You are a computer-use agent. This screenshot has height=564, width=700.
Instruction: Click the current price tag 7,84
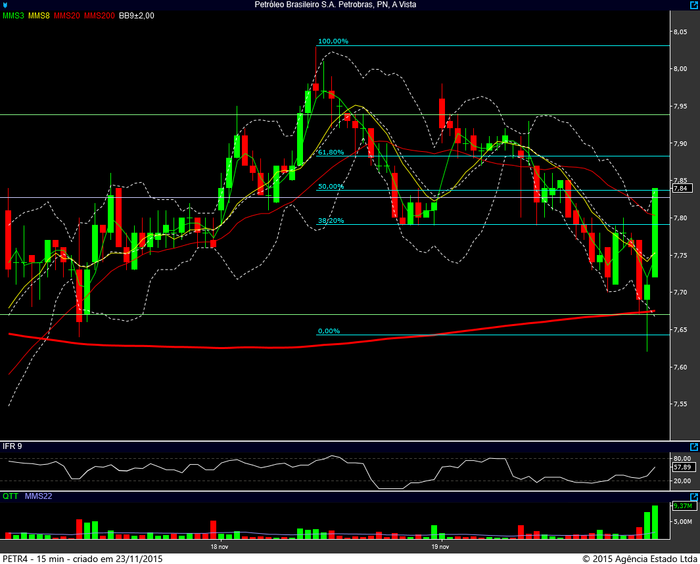[x=681, y=188]
